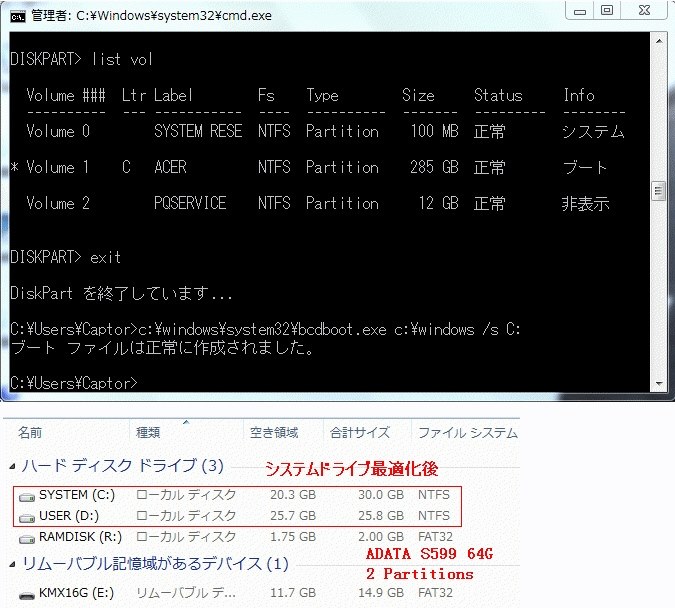Click the 12 GB size value
The height and width of the screenshot is (608, 675).
(x=439, y=203)
